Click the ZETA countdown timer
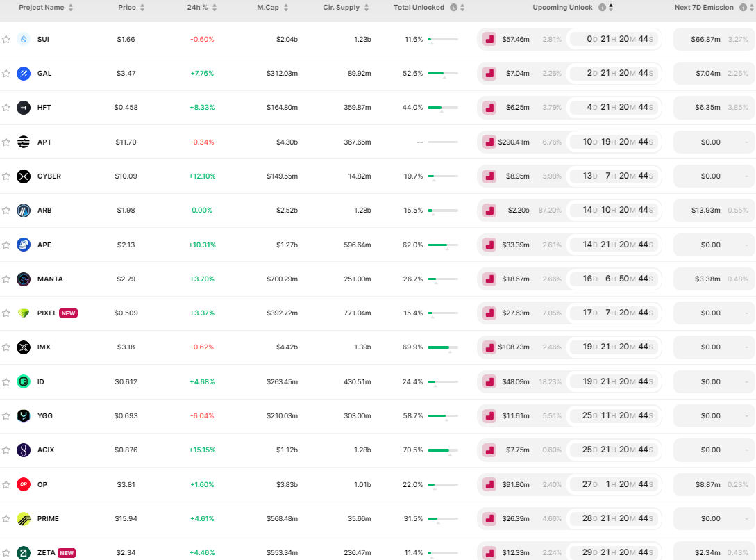The width and height of the screenshot is (756, 560). [x=614, y=553]
